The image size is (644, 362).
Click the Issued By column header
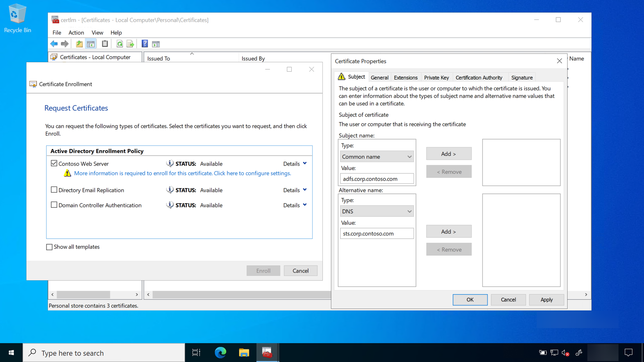pyautogui.click(x=285, y=58)
